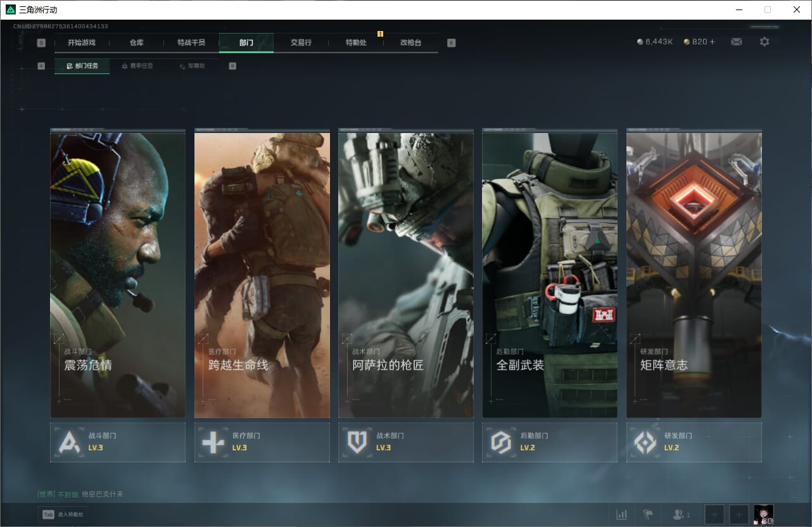This screenshot has width=812, height=527.
Task: Select the 部门任务 sub-tab
Action: [82, 66]
